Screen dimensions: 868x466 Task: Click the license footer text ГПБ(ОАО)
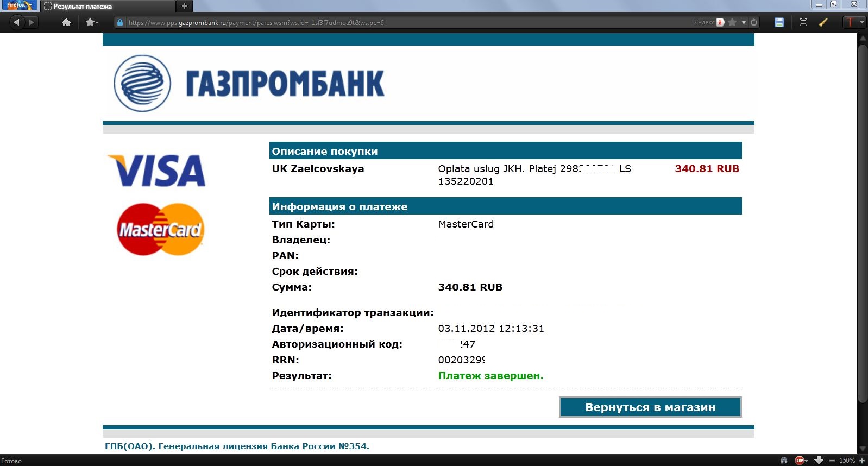[237, 446]
